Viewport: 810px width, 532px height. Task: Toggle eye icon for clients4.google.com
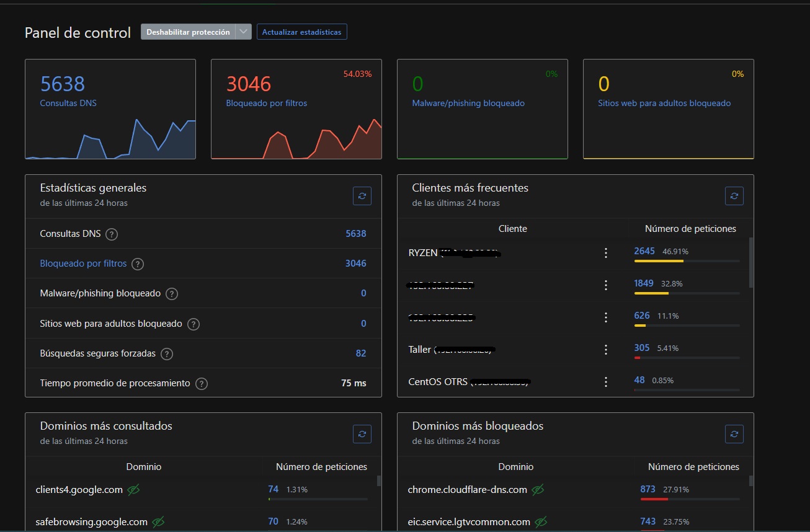click(x=133, y=490)
